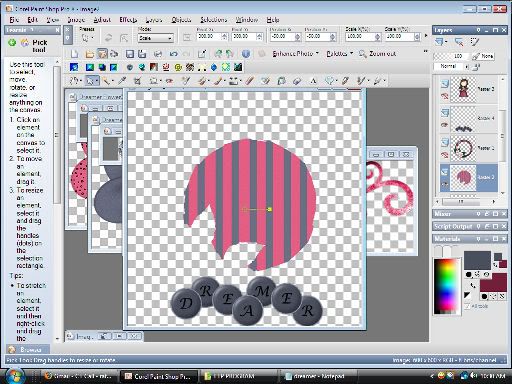Toggle visibility eye of Raster 4 layer
512x384 pixels.
pos(444,125)
